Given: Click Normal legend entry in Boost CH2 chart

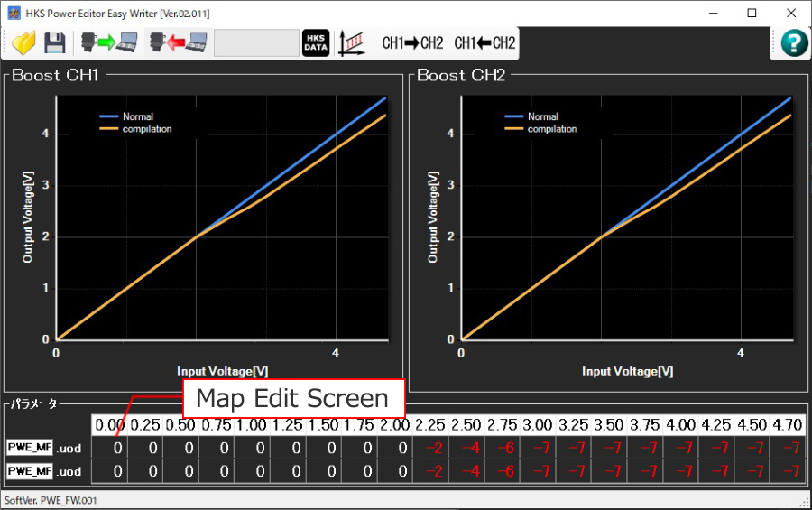Looking at the screenshot, I should tap(531, 116).
